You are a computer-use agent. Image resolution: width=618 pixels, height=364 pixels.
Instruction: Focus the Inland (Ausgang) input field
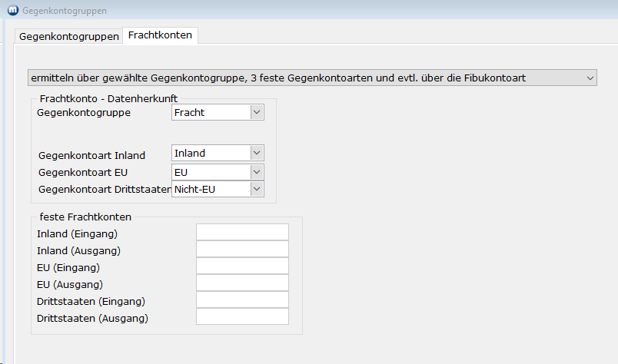pos(242,250)
